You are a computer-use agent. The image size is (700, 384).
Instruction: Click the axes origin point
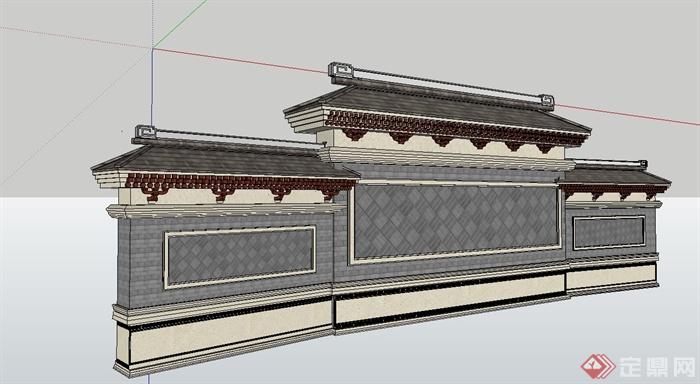tap(153, 48)
